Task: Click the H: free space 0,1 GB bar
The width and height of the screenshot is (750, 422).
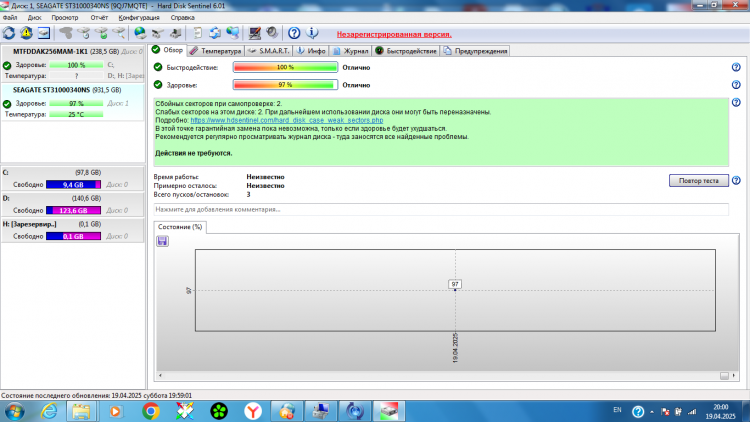Action: click(73, 236)
